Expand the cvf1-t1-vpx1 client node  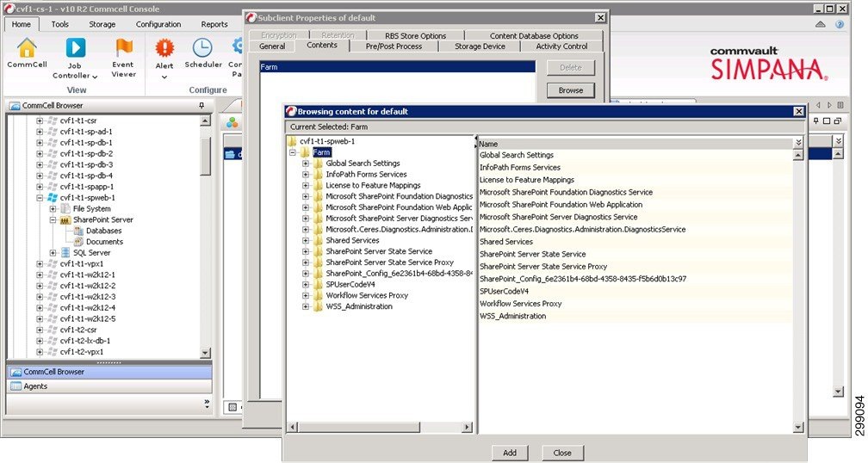[x=40, y=264]
